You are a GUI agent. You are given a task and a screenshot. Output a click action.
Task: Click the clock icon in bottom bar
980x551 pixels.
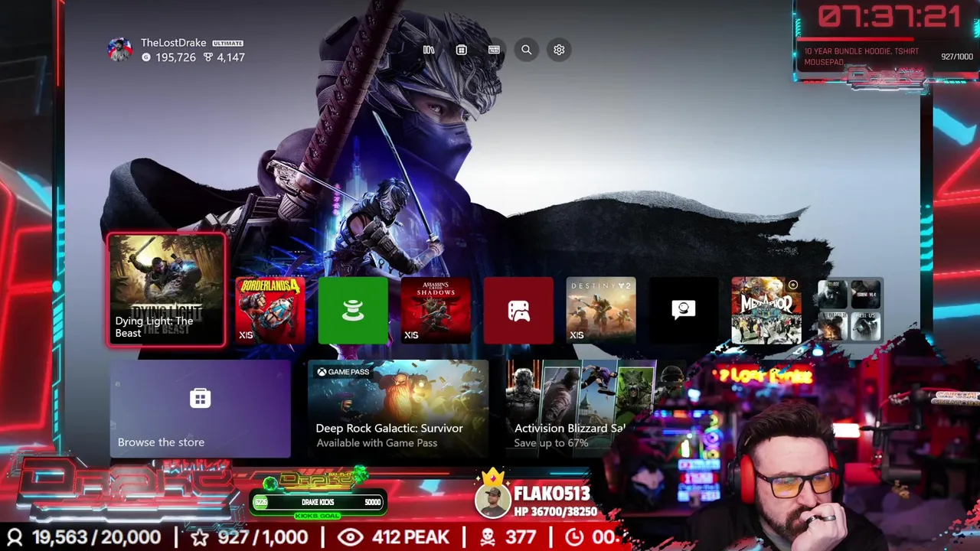(x=574, y=537)
